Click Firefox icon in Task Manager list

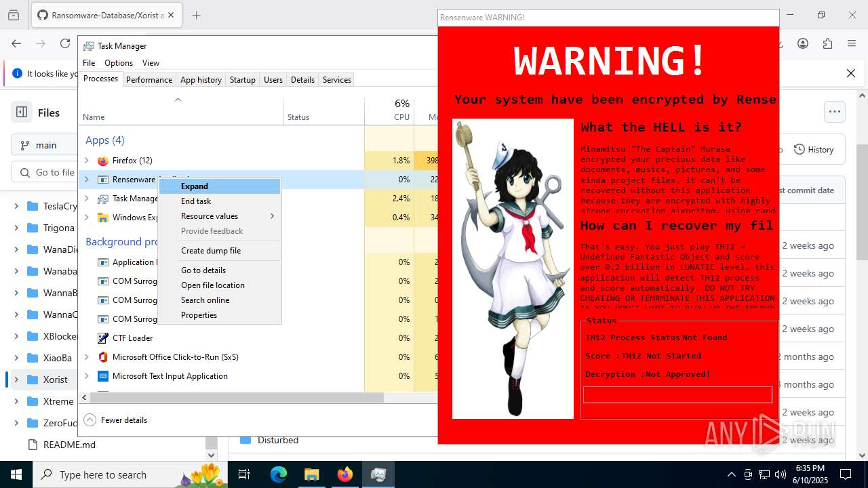[103, 161]
